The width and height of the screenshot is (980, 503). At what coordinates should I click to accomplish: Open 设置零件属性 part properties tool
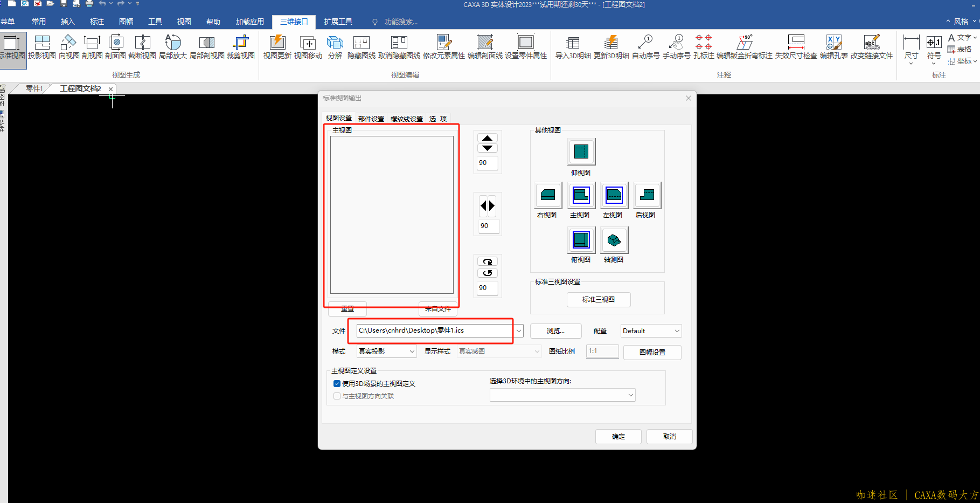tap(526, 47)
